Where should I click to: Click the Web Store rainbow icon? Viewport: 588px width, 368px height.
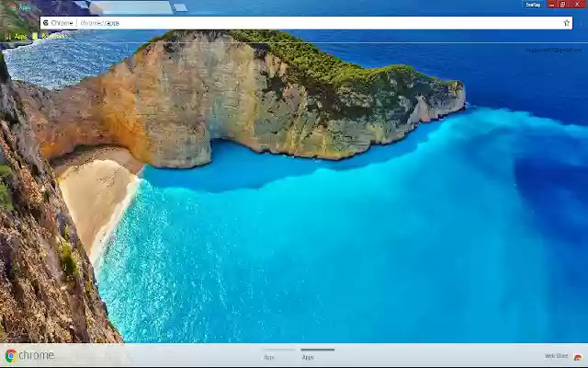[x=578, y=357]
